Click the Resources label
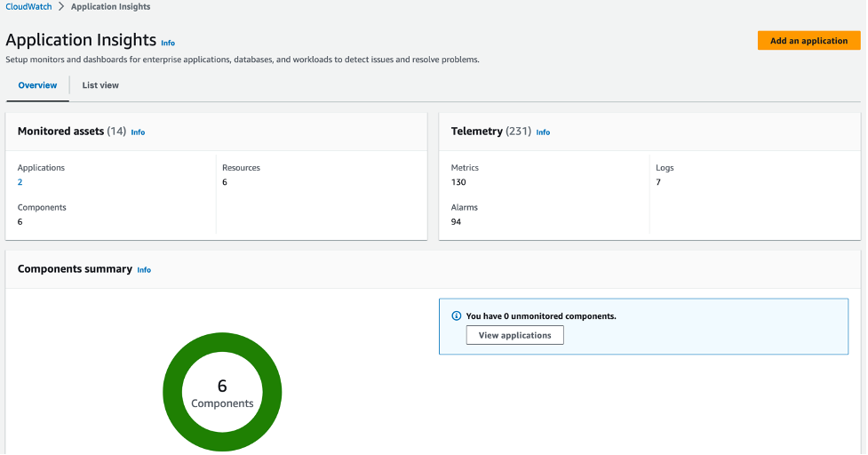This screenshot has width=868, height=455. [241, 168]
